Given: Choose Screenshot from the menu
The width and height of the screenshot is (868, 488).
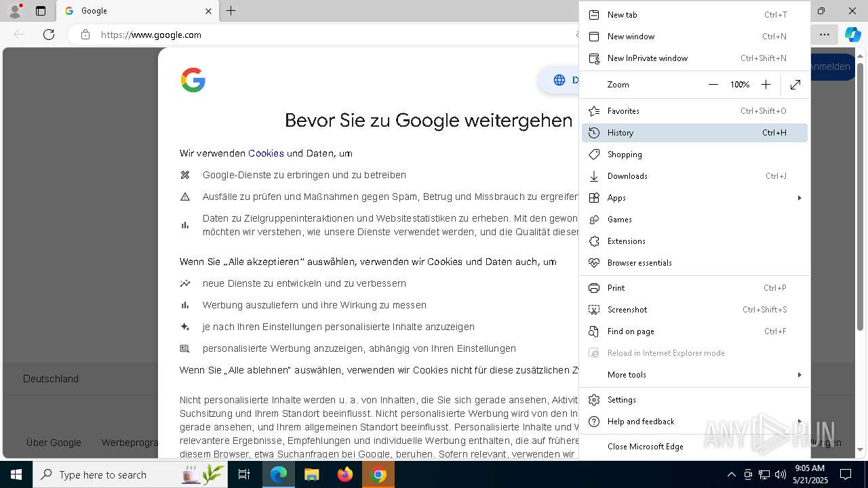Looking at the screenshot, I should tap(694, 310).
